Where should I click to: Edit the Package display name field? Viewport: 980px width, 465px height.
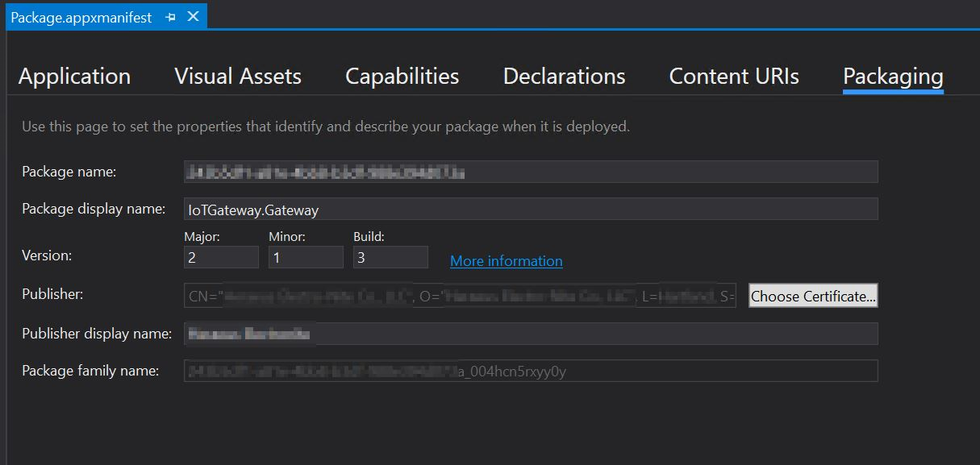pos(531,210)
